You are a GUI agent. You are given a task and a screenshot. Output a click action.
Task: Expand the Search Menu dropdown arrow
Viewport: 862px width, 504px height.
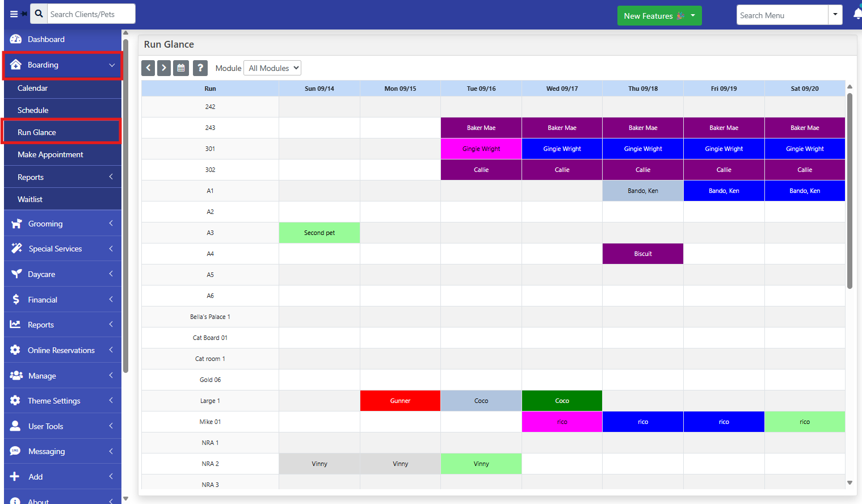[x=835, y=15]
